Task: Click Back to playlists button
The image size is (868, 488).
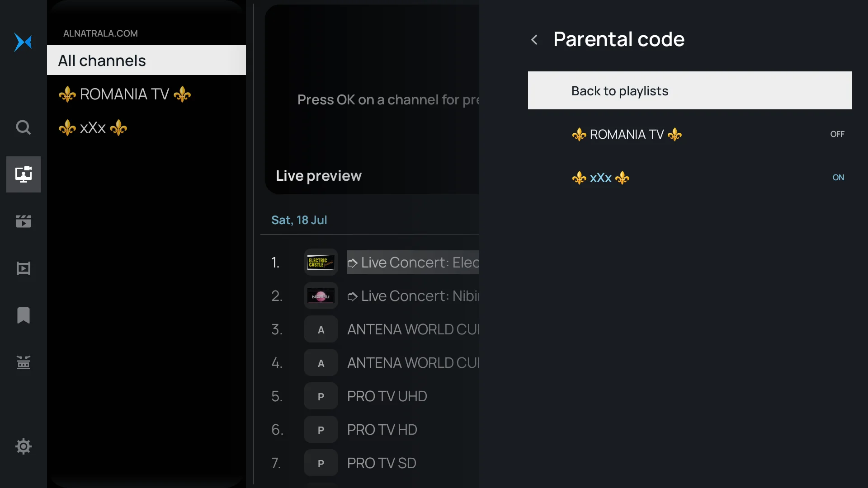Action: pos(690,90)
